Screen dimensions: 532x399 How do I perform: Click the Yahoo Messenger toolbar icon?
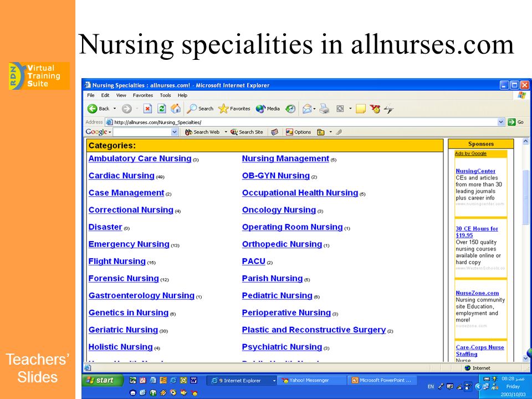coord(375,109)
